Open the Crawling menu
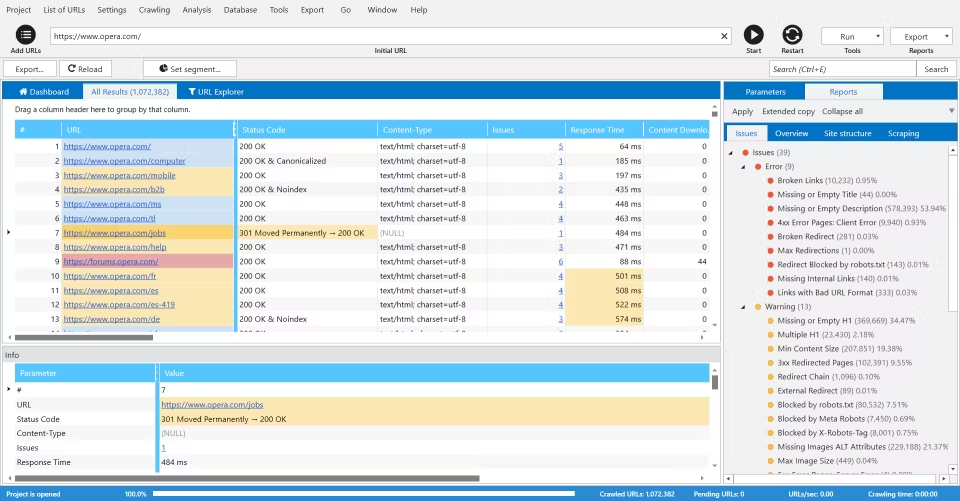This screenshot has width=960, height=501. pyautogui.click(x=154, y=9)
